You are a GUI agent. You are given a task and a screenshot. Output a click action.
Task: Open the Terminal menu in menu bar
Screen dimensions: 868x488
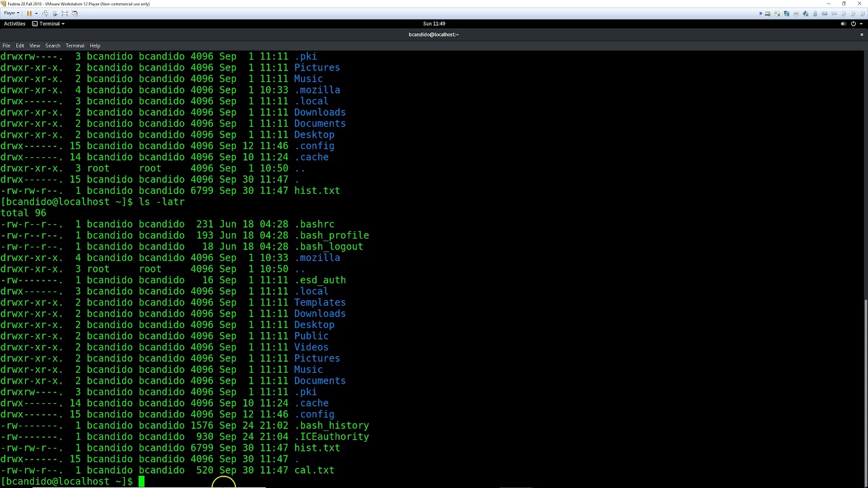click(75, 45)
